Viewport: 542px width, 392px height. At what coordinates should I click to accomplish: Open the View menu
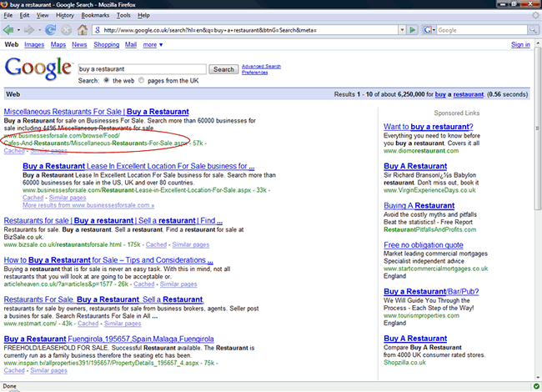(x=43, y=15)
